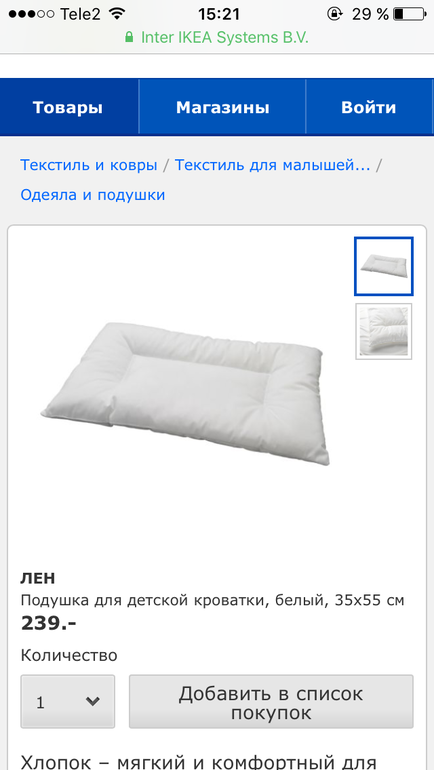Tap the rotation lock icon in status bar
Image resolution: width=434 pixels, height=770 pixels.
click(x=334, y=14)
